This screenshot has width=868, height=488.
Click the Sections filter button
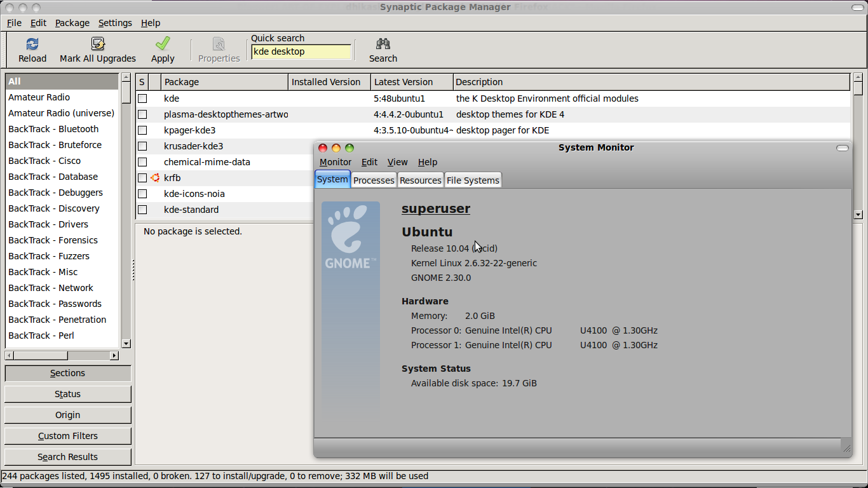coord(68,373)
